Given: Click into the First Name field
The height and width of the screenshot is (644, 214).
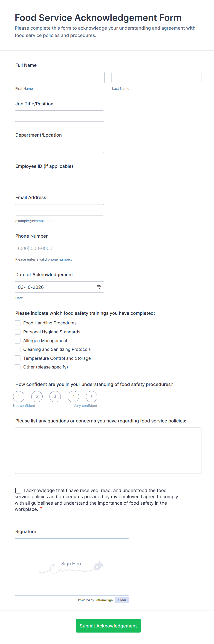Looking at the screenshot, I should pos(60,78).
